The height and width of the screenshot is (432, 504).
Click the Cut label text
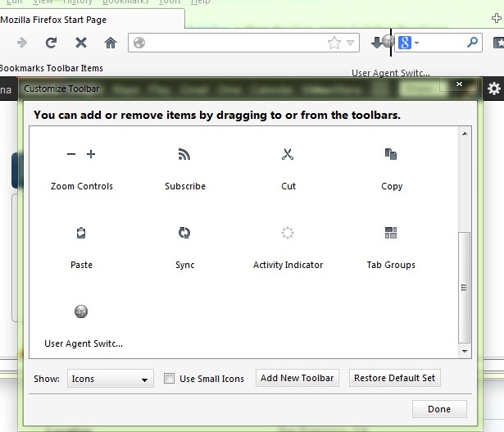tap(288, 186)
